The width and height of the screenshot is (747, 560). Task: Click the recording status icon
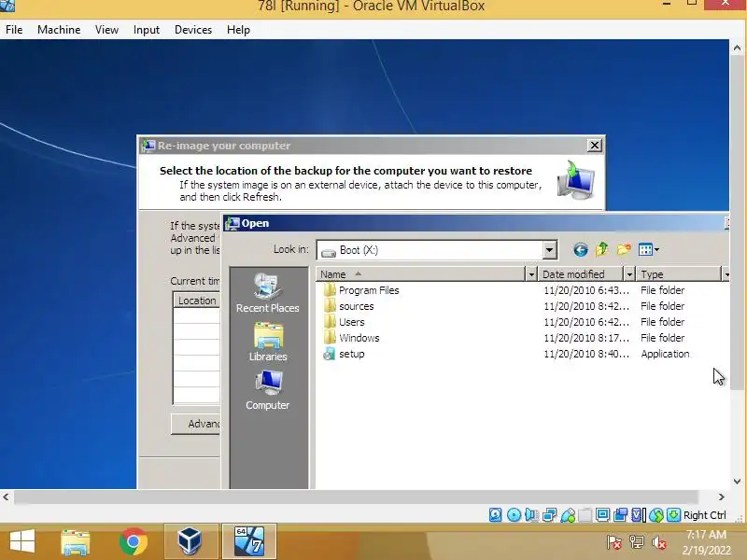tap(620, 515)
